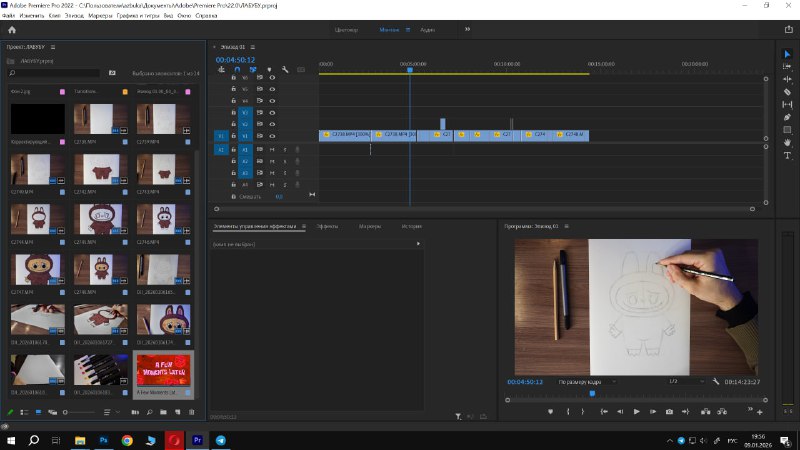800x450 pixels.
Task: Toggle the lock on track V3
Action: click(233, 112)
